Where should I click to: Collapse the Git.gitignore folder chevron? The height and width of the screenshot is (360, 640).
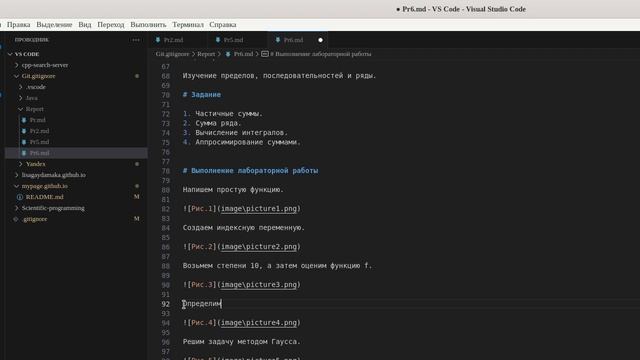point(16,76)
